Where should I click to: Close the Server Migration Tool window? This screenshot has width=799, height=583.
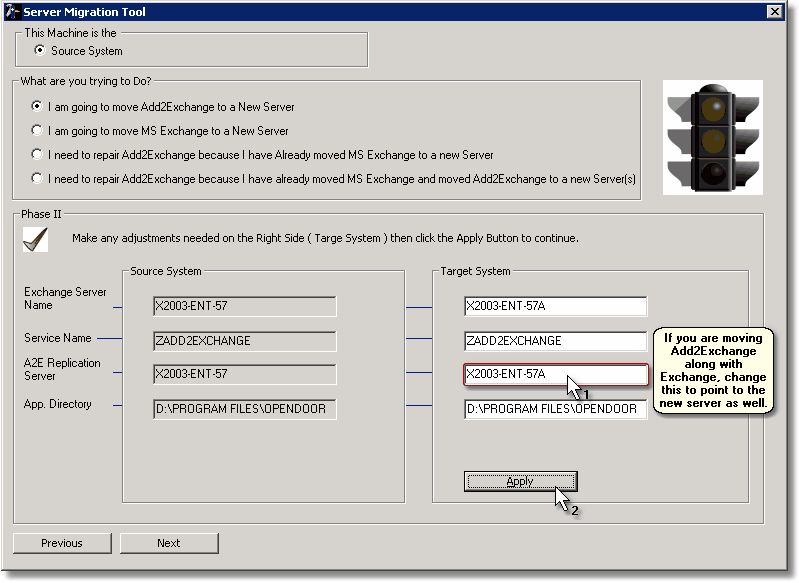(x=775, y=11)
